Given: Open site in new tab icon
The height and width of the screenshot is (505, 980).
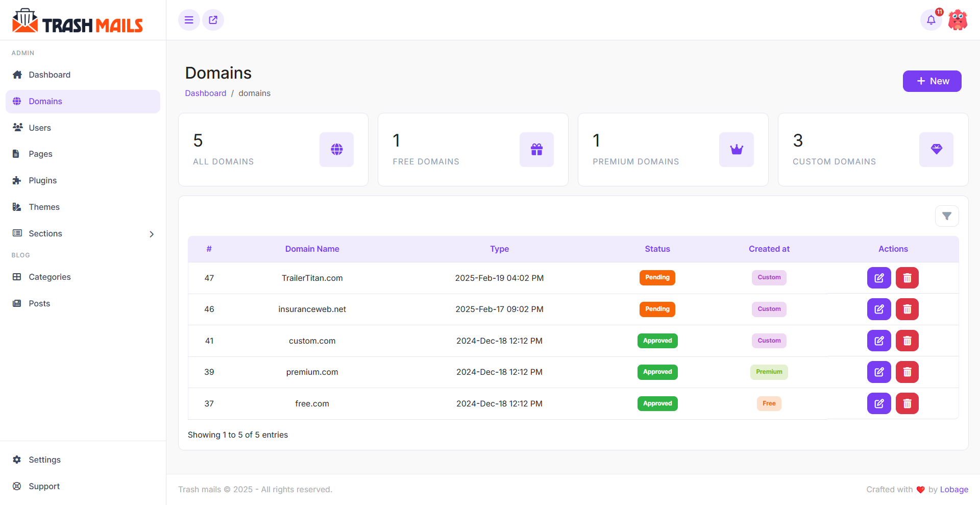Looking at the screenshot, I should coord(213,20).
